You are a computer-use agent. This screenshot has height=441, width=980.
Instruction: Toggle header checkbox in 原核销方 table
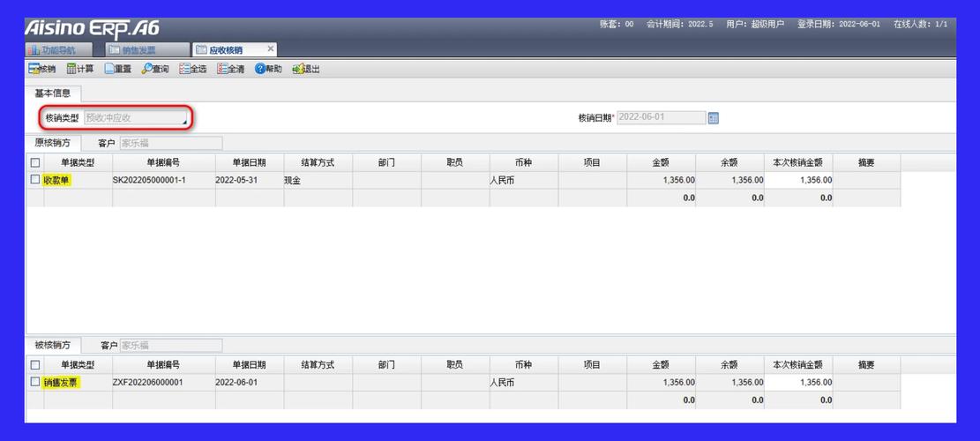tap(35, 162)
